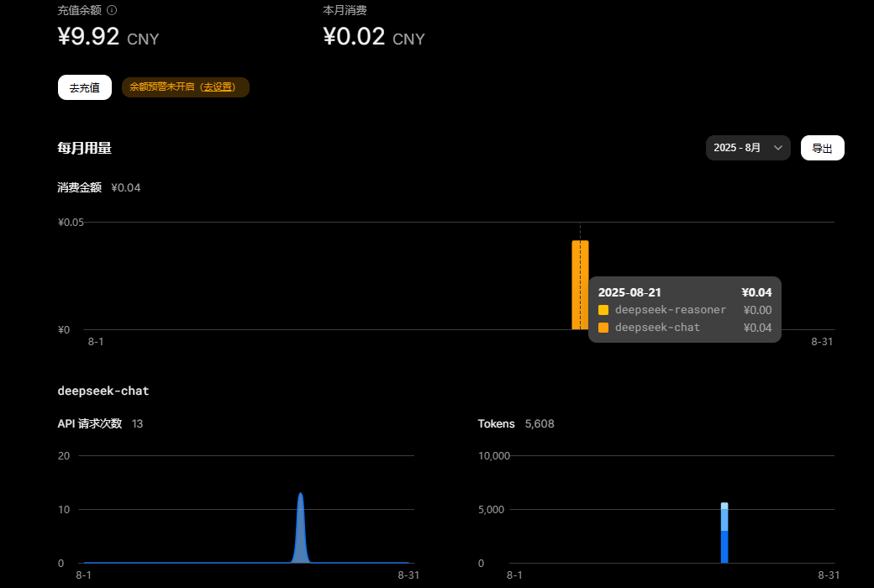Viewport: 874px width, 588px height.
Task: Click the 10,000 axis label on Tokens chart
Action: point(494,456)
